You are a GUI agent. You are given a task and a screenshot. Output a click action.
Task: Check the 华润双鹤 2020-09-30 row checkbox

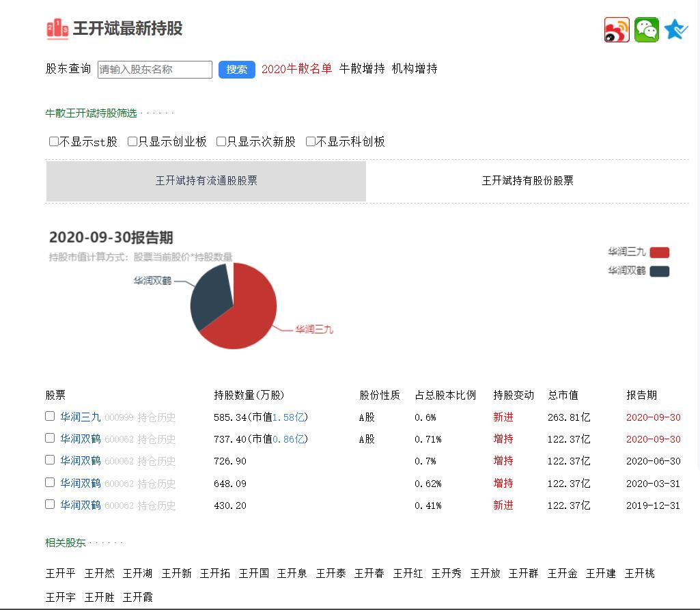click(x=50, y=438)
